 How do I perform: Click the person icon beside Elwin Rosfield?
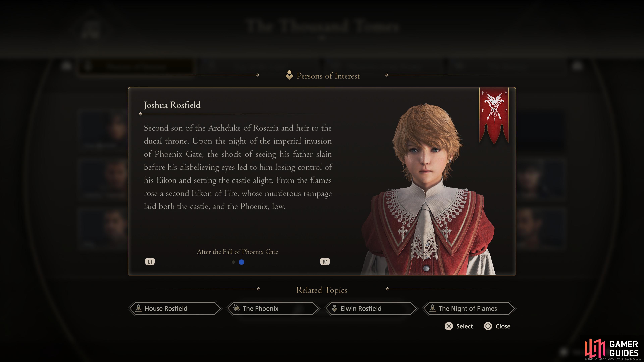coord(334,308)
